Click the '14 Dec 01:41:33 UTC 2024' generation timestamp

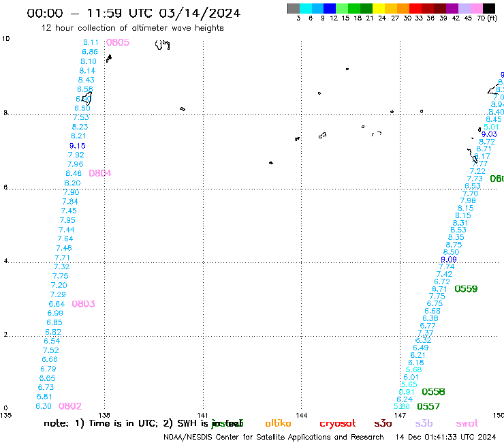(x=445, y=437)
